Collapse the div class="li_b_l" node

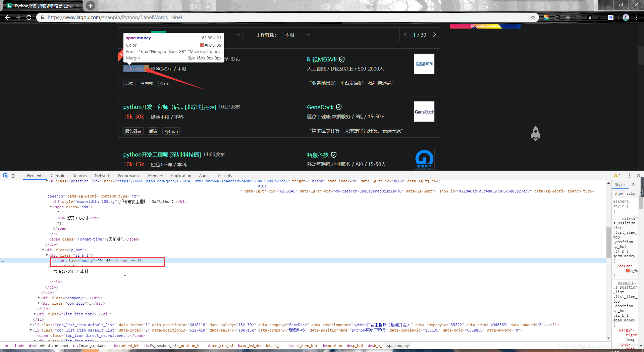tap(47, 255)
